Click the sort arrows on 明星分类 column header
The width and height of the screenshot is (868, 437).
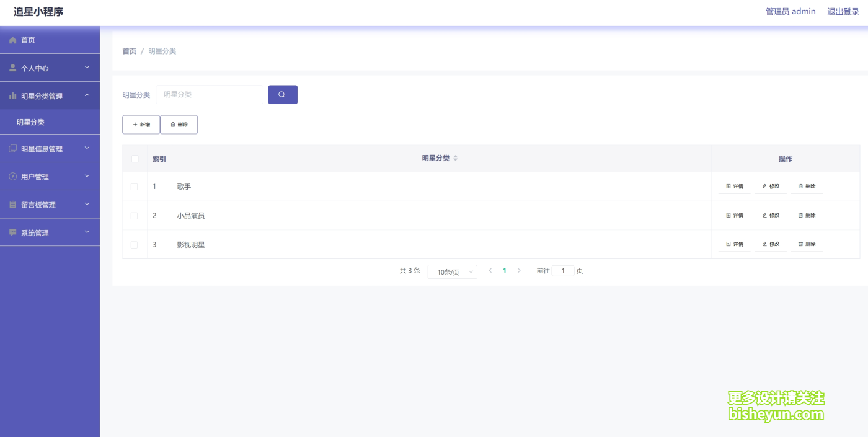tap(455, 159)
